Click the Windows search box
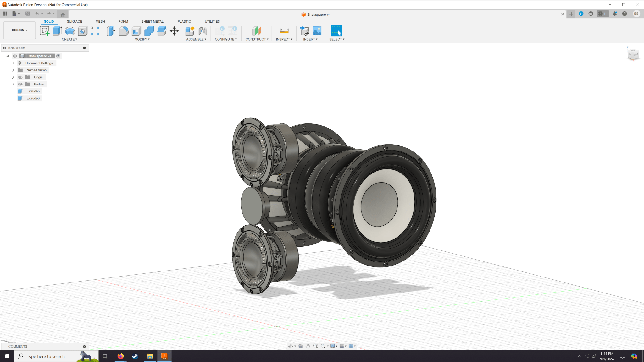This screenshot has height=362, width=644. (57, 356)
